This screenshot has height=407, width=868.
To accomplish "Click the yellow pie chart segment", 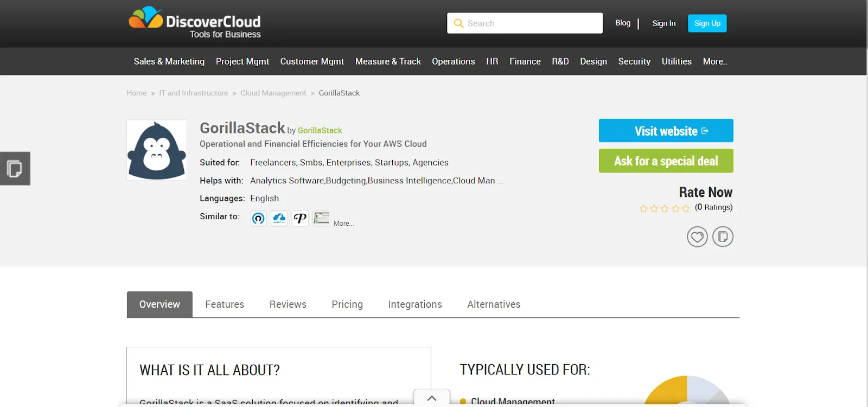I will (x=669, y=392).
